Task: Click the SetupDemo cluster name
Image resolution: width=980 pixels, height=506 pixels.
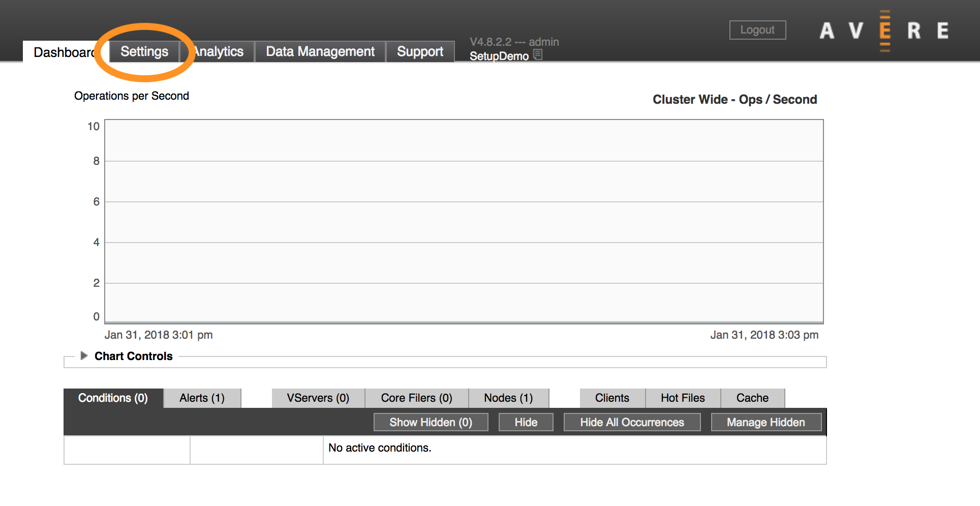Action: point(499,56)
